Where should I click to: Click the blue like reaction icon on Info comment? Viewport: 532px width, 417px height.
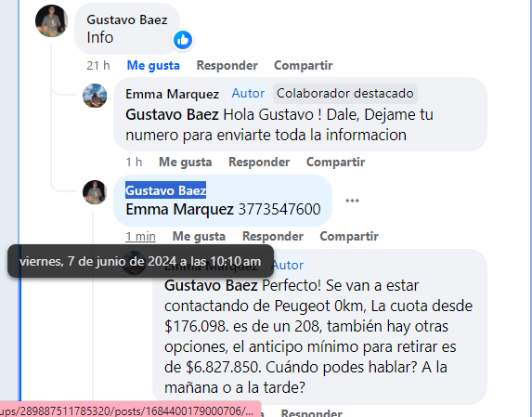183,40
